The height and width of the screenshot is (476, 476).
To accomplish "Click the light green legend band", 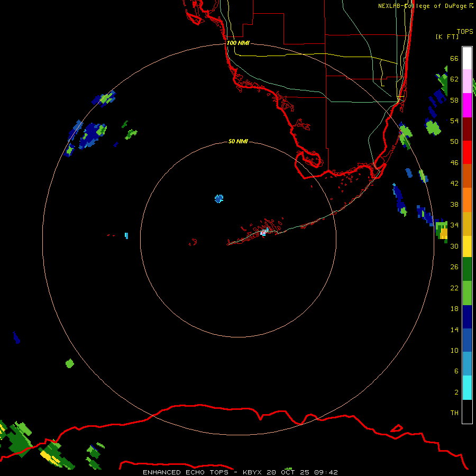I will pos(467,293).
